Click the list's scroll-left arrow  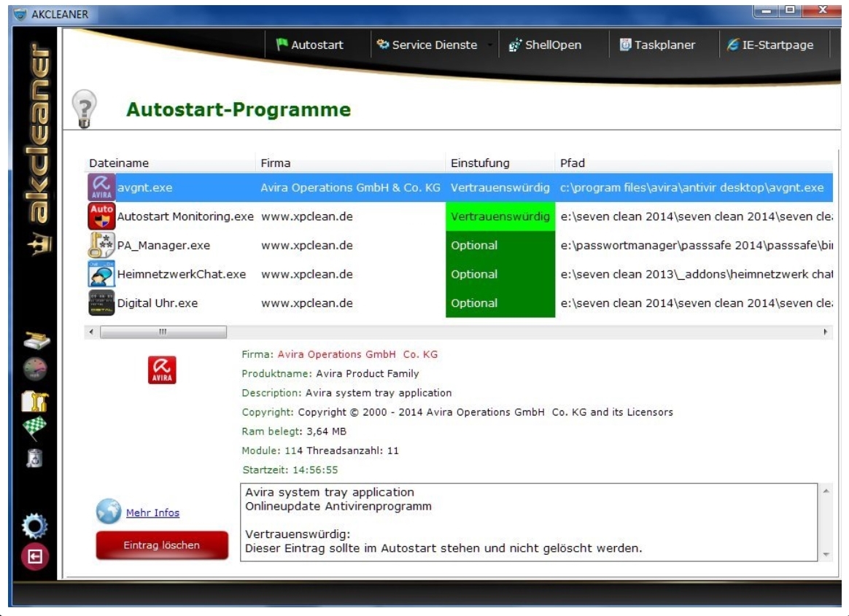coord(91,332)
